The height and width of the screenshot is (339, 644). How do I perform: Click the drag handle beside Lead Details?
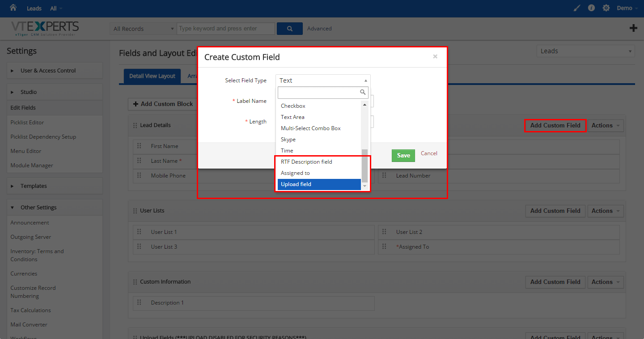tap(136, 125)
